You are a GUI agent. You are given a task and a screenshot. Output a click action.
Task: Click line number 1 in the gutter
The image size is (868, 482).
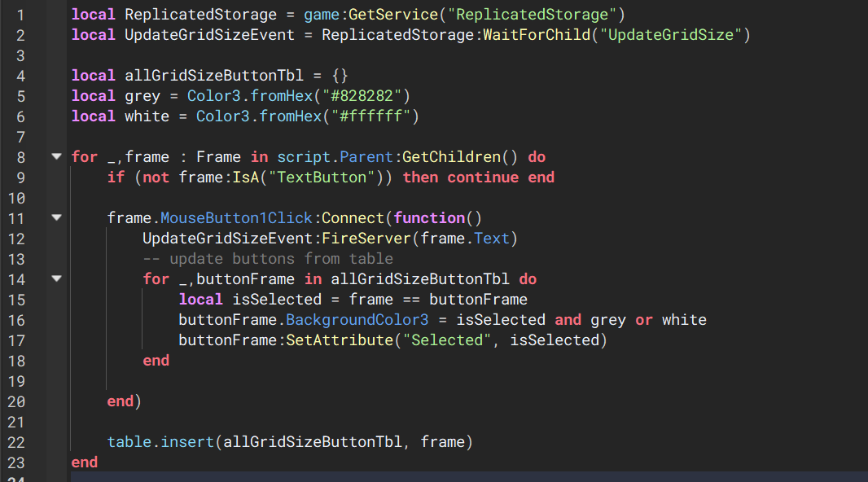[20, 14]
